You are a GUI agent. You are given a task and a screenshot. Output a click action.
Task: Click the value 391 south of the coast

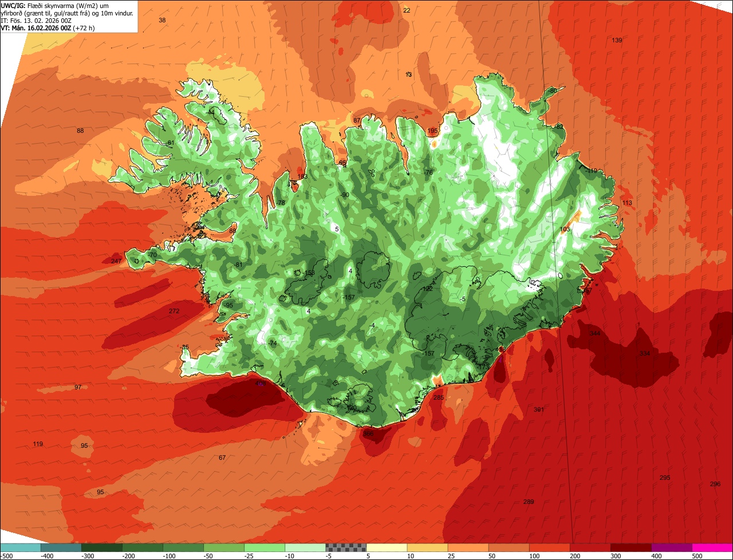pyautogui.click(x=539, y=409)
